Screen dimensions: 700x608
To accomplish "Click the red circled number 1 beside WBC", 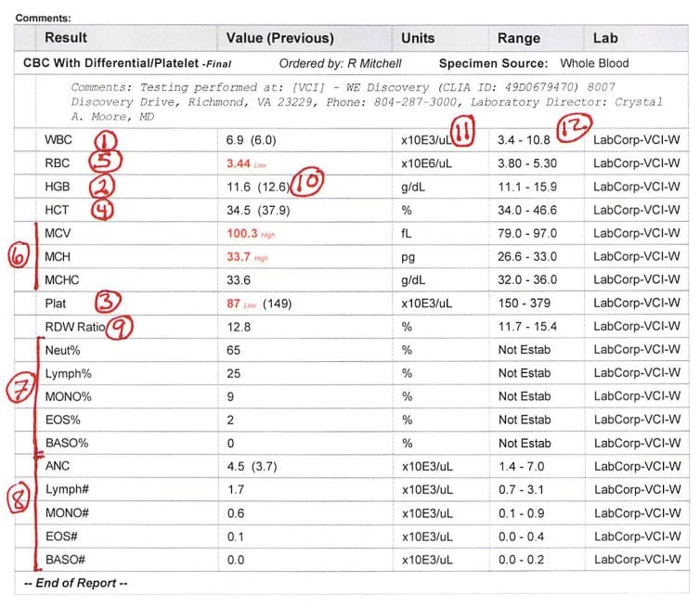I will pos(105,140).
